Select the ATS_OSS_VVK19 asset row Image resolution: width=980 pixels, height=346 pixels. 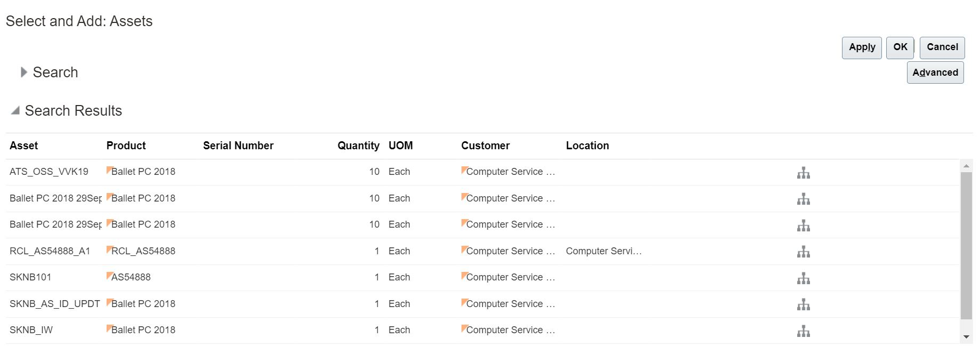point(49,172)
